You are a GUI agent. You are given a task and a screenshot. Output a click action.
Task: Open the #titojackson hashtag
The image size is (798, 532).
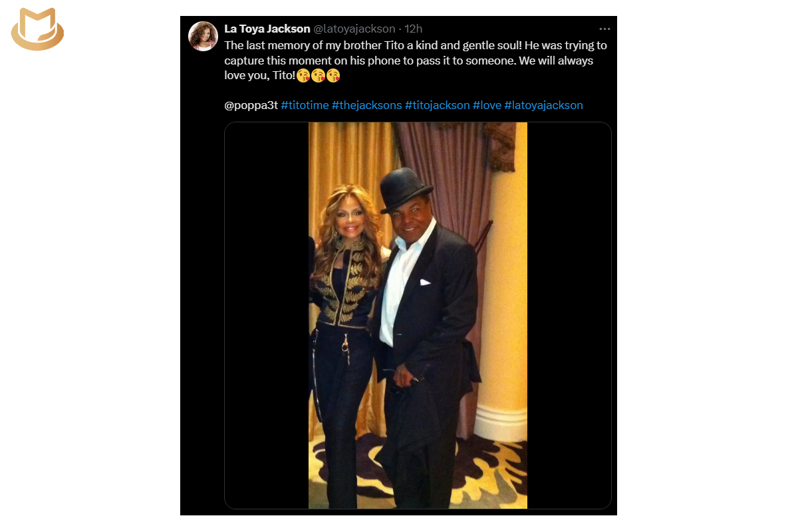[x=437, y=105]
